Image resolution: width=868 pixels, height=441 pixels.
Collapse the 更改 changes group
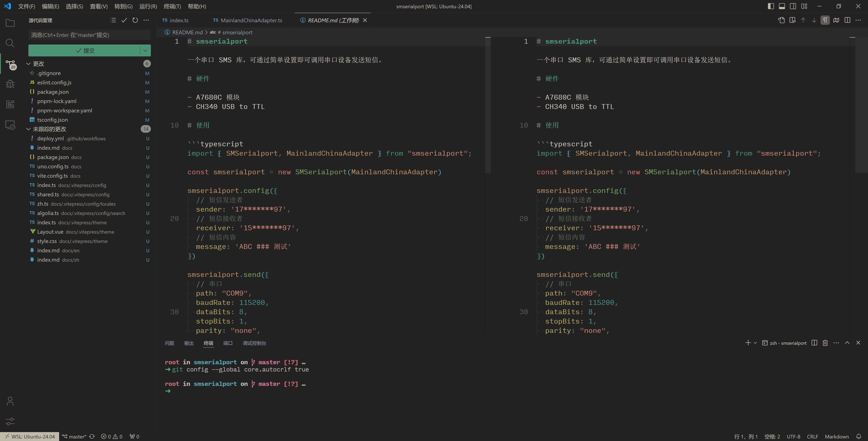pos(29,64)
